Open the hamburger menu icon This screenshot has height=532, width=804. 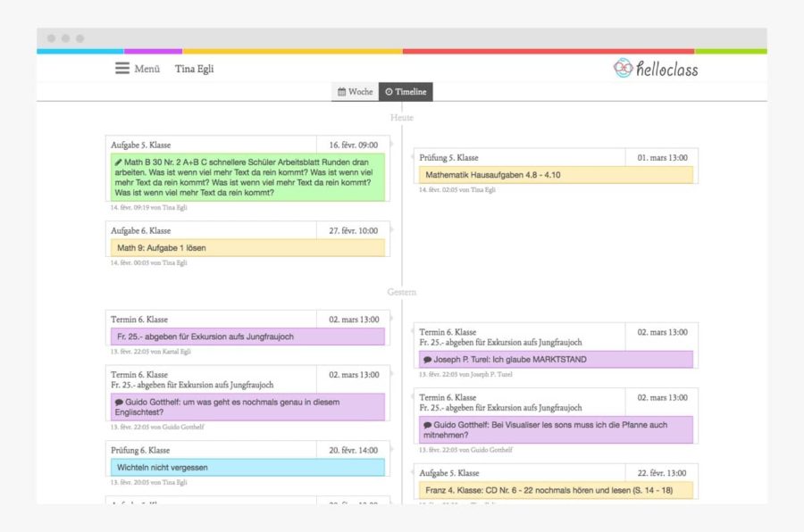[122, 69]
